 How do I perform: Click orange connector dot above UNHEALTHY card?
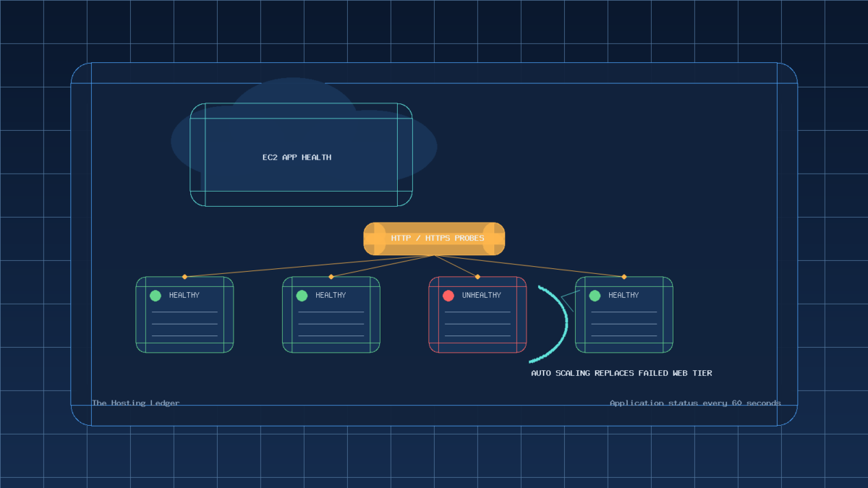point(477,276)
